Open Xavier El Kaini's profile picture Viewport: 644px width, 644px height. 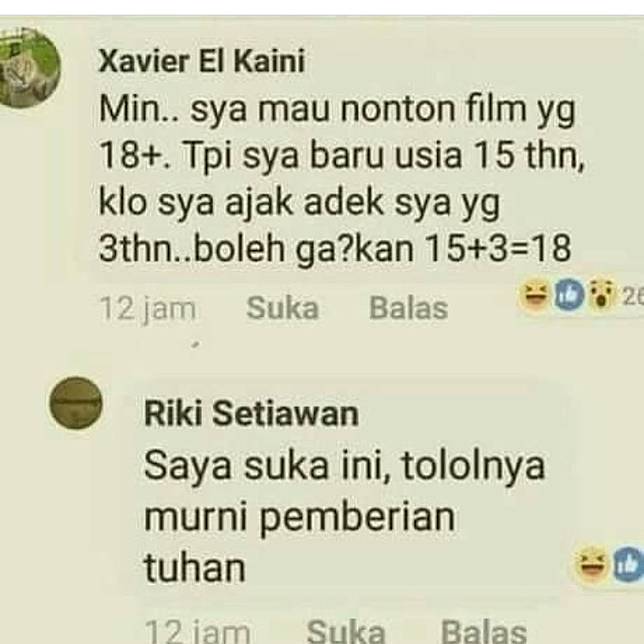coord(30,68)
